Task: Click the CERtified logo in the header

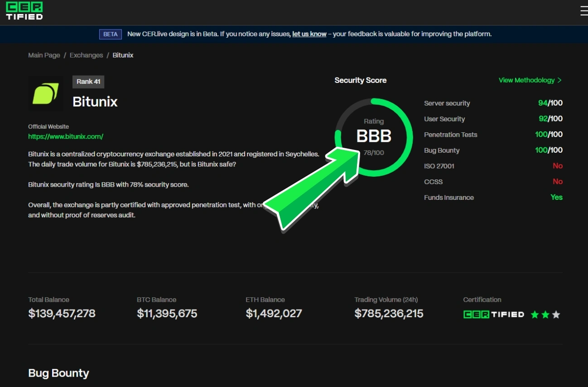Action: pos(24,11)
